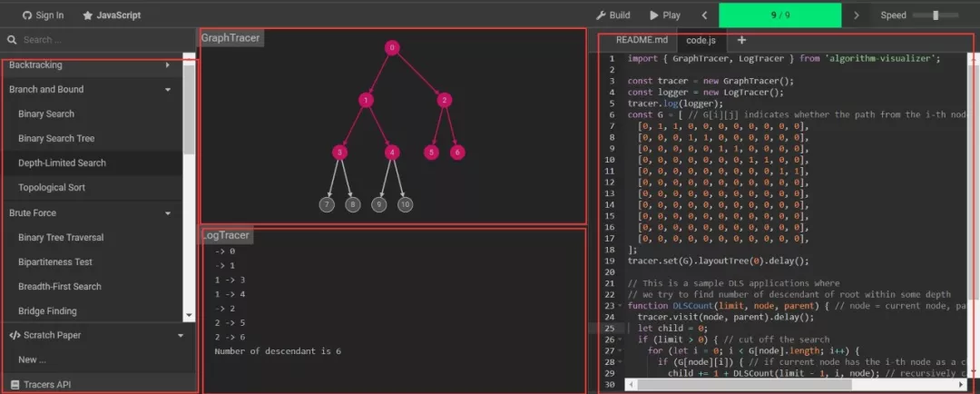
Task: Select the code.js tab
Action: coord(701,40)
